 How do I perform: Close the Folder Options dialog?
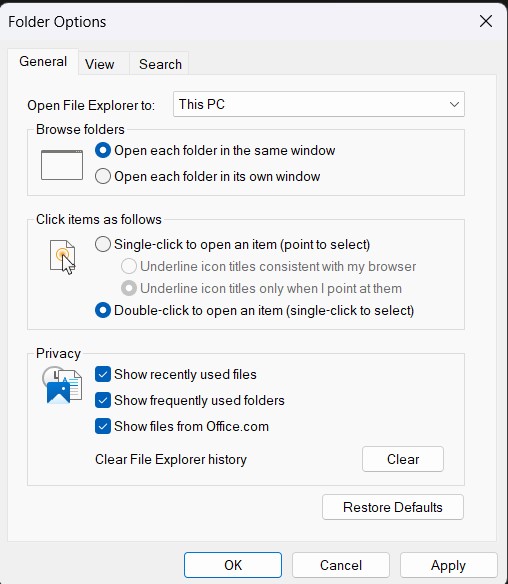coord(486,21)
